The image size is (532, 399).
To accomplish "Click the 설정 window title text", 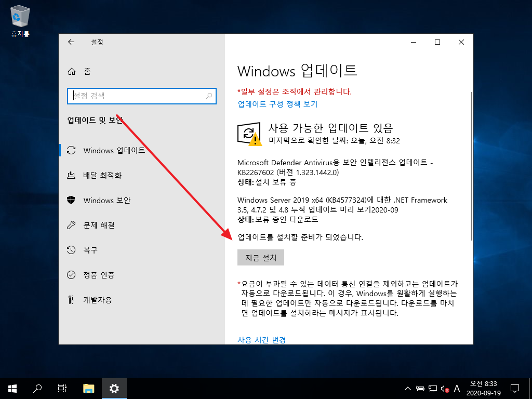I will coord(97,42).
